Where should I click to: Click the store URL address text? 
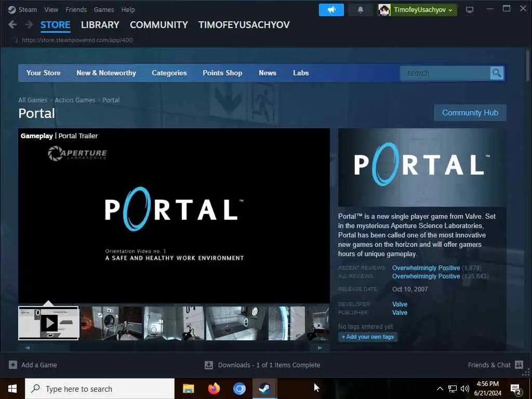pos(77,40)
